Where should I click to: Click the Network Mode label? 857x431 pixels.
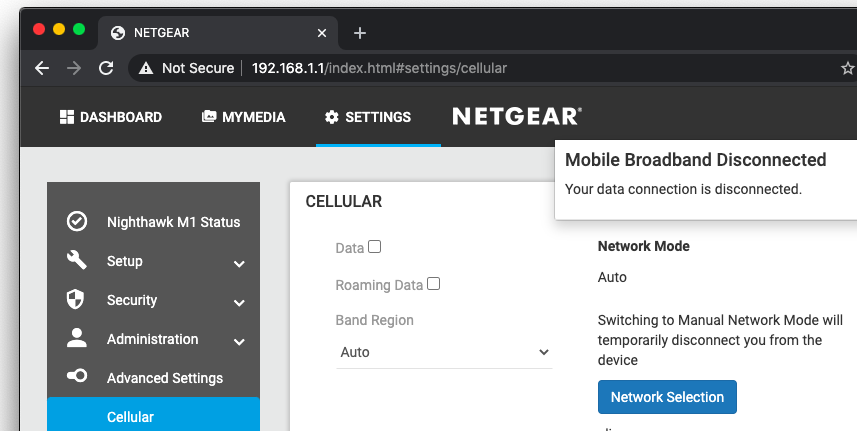click(644, 246)
